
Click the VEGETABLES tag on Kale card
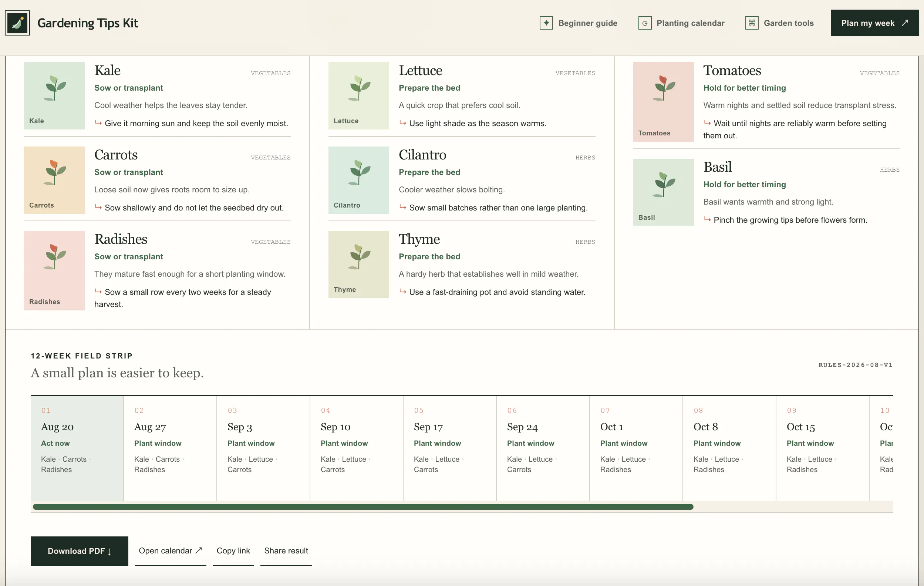pyautogui.click(x=270, y=73)
